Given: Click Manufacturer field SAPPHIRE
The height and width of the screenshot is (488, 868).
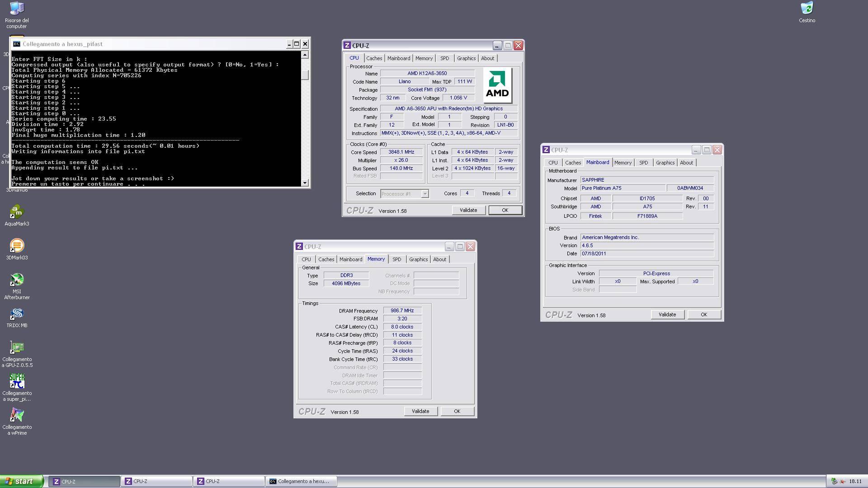Looking at the screenshot, I should [647, 180].
